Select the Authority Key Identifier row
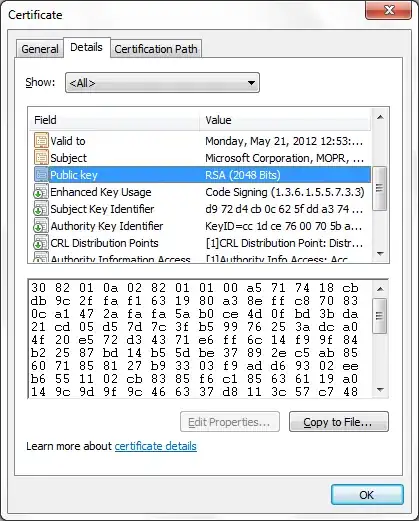Screen dimensions: 419x521 pyautogui.click(x=201, y=226)
